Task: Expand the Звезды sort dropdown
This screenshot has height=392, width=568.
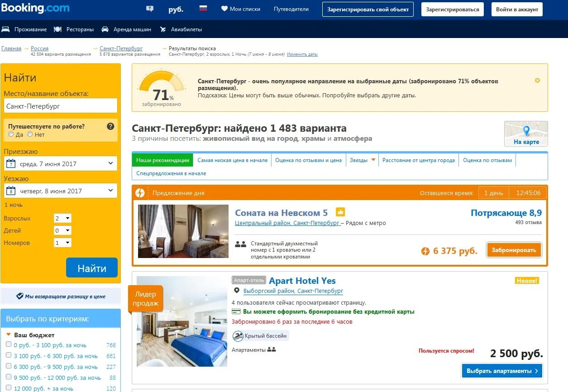Action: tap(363, 160)
